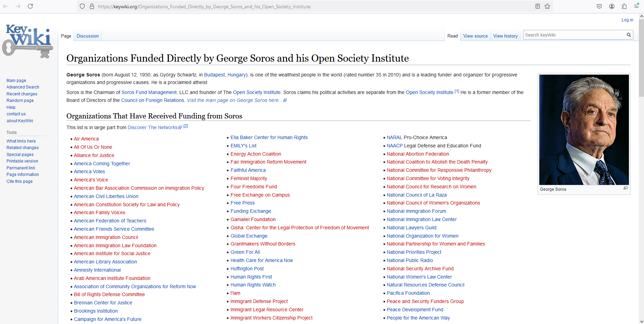Viewport: 644px width, 324px height.
Task: Open the Firefox account icon
Action: click(x=612, y=6)
